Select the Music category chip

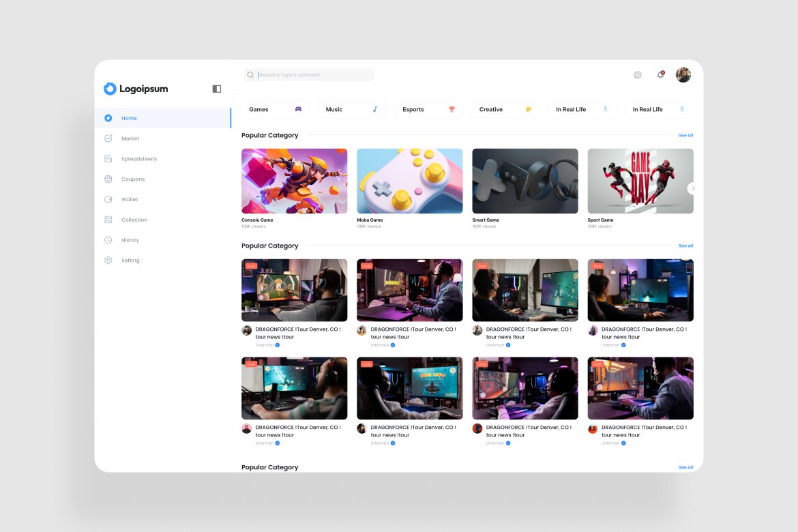(352, 109)
